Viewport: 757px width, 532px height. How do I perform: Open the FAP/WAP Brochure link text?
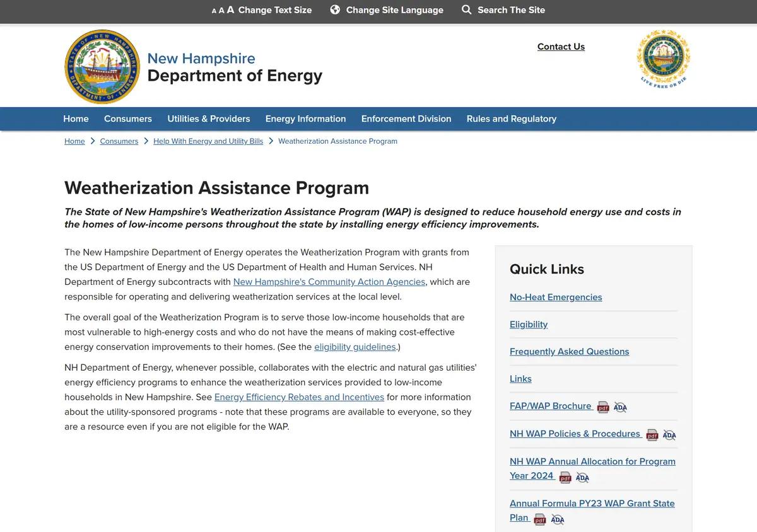coord(551,406)
